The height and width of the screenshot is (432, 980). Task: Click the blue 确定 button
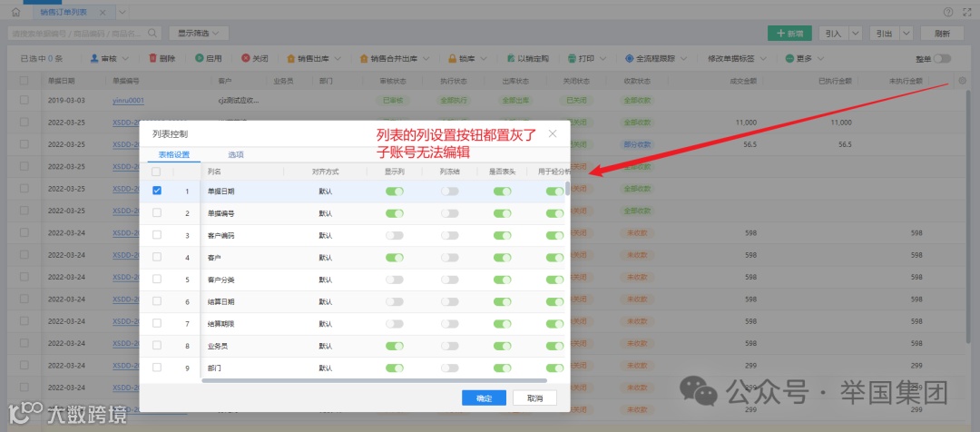click(x=484, y=398)
